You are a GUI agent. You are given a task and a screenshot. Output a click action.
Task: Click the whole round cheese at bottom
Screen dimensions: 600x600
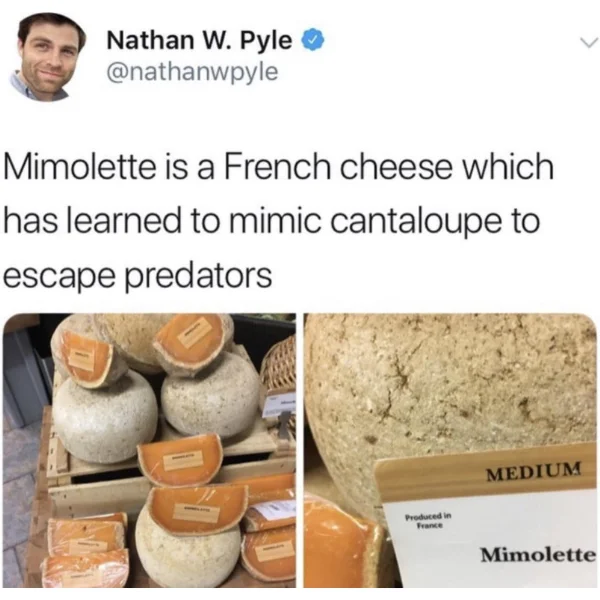pos(188,551)
